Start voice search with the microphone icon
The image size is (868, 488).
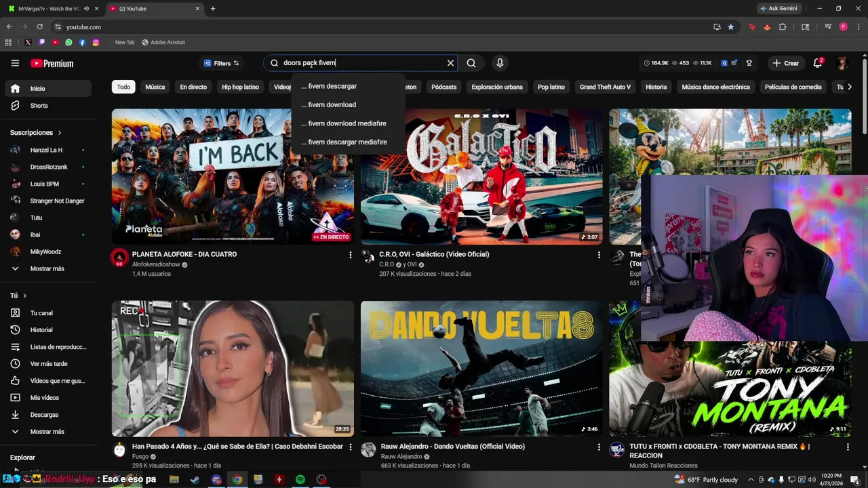point(500,63)
